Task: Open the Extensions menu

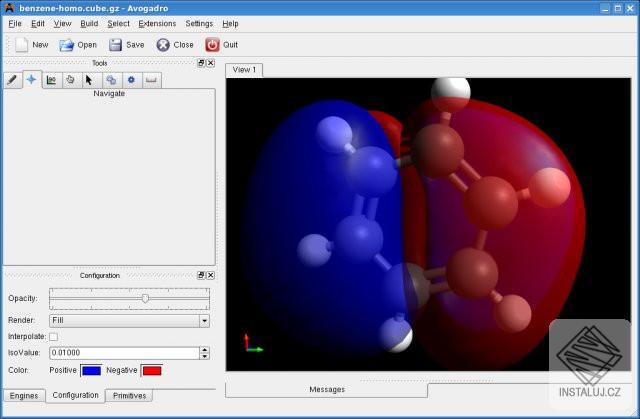Action: [x=157, y=24]
